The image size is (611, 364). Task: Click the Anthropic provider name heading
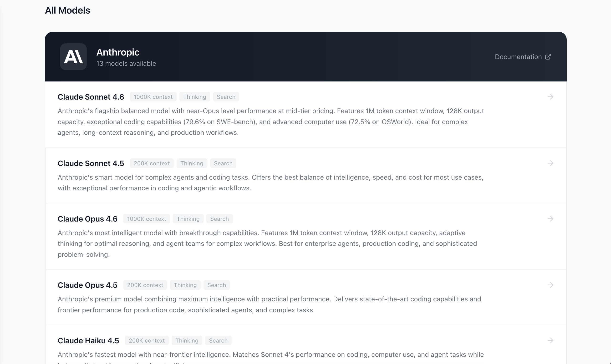tap(118, 52)
